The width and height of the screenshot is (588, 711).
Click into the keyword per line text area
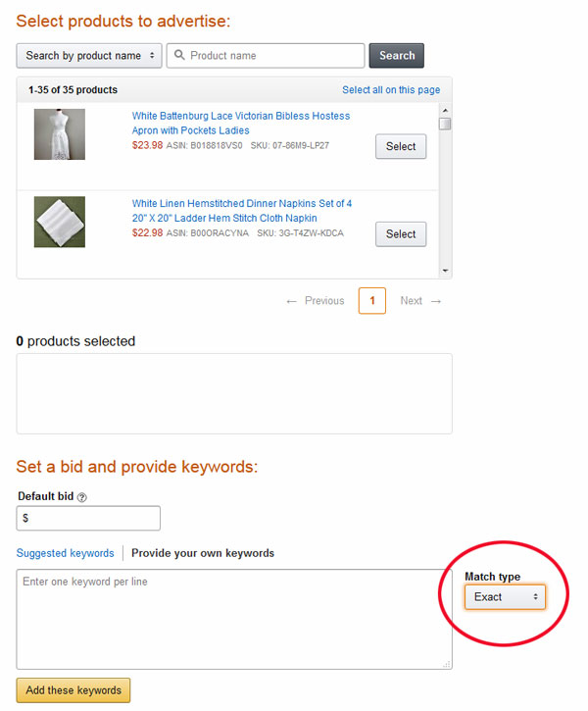point(234,620)
